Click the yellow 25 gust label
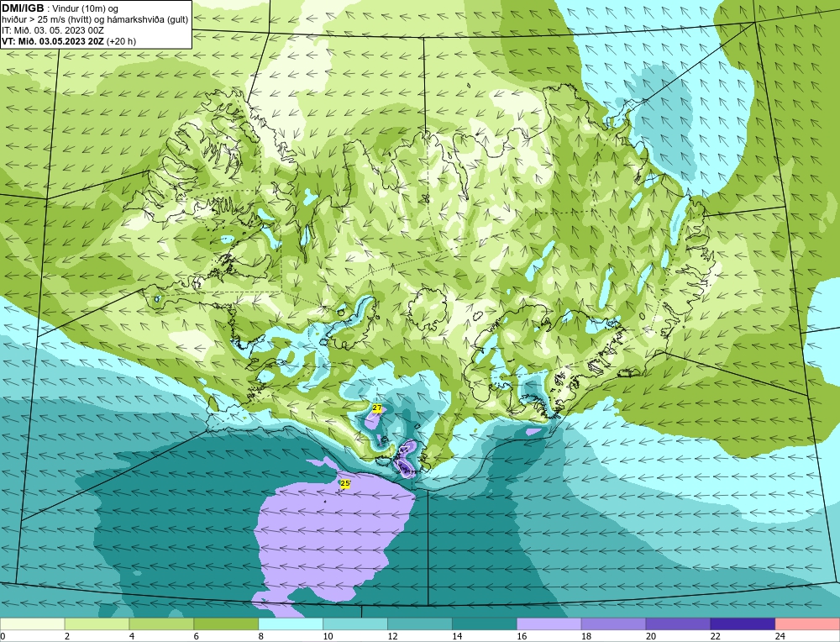The height and width of the screenshot is (642, 840). click(x=345, y=483)
